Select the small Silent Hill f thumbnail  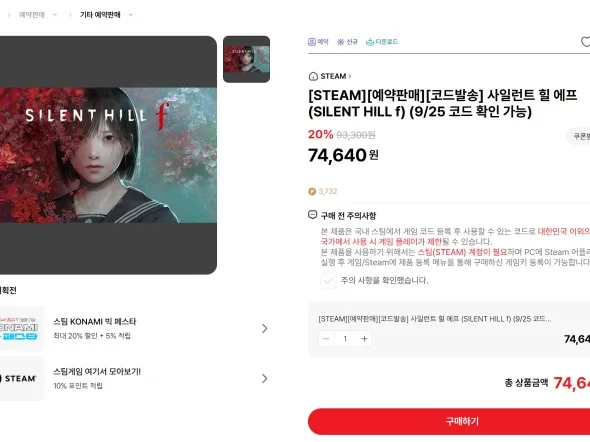click(x=246, y=59)
